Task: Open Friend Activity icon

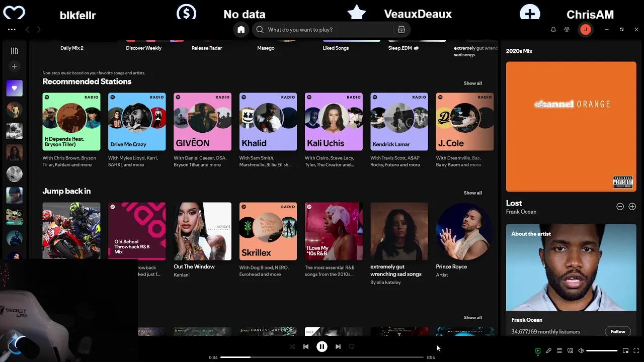Action: coord(567,30)
